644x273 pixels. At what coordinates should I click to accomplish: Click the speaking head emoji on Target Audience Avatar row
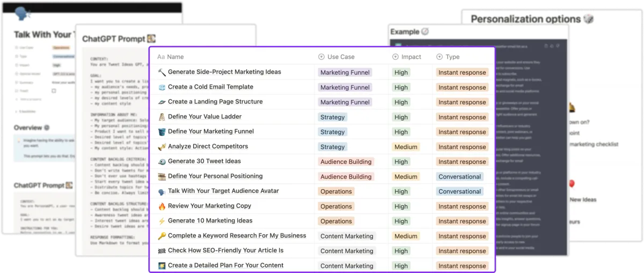click(162, 191)
